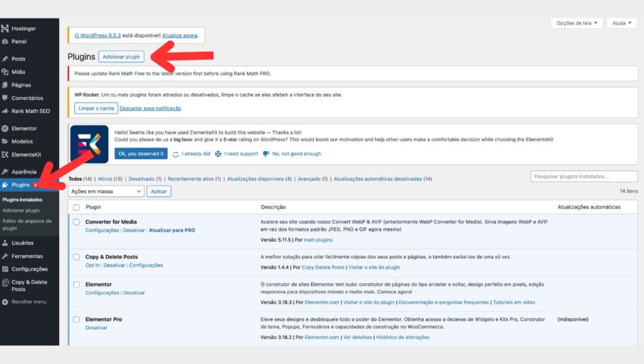Filter plugins by Ativos (13)
Viewport: 644px width, 364px height.
[110, 179]
